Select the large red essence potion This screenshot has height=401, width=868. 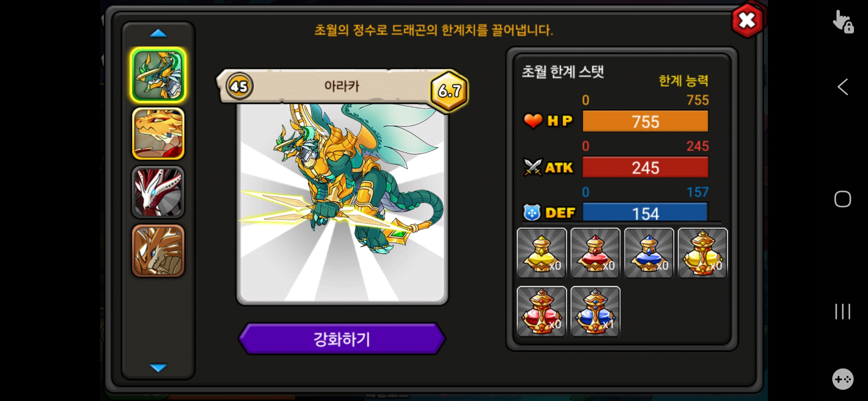point(542,311)
